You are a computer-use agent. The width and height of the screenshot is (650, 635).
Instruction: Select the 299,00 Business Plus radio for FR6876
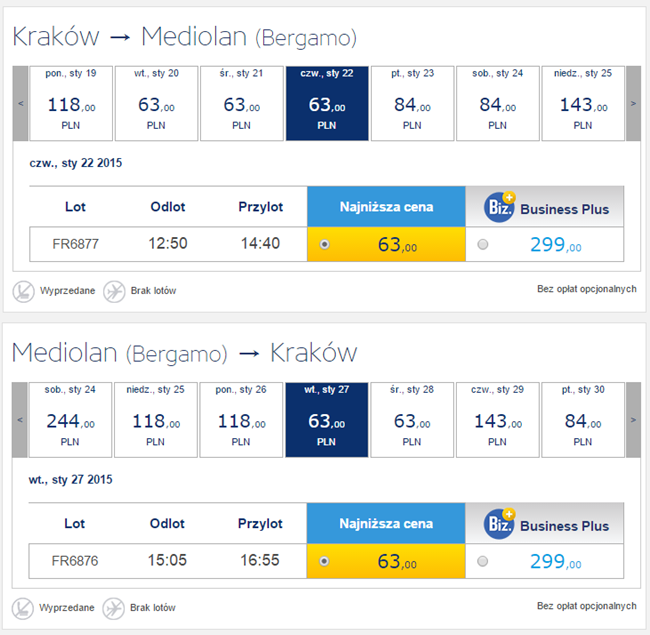[x=483, y=561]
